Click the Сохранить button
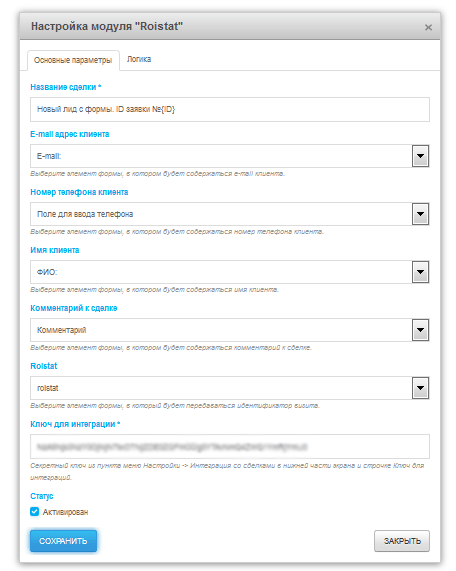 [x=63, y=541]
